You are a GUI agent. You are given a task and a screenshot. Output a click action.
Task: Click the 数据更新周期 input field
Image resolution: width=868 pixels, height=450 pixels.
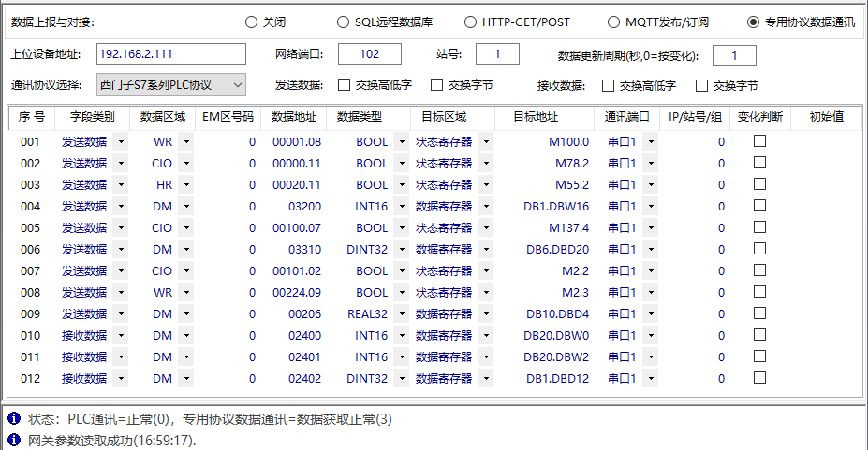(x=733, y=55)
